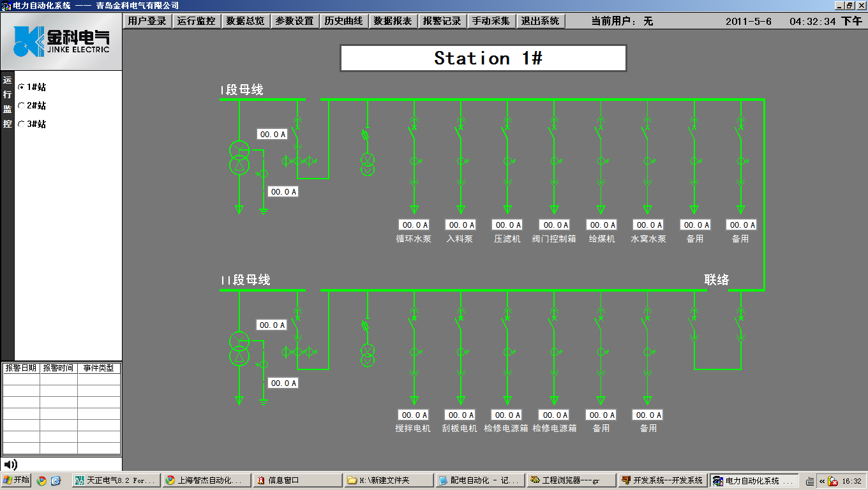868x490 pixels.
Task: Click the 2011-5-6 date display
Action: point(748,21)
